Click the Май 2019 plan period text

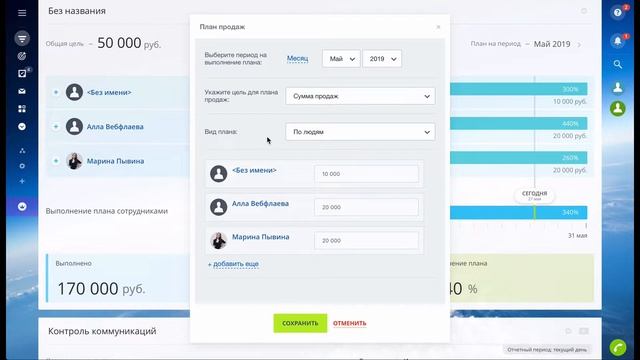point(552,44)
